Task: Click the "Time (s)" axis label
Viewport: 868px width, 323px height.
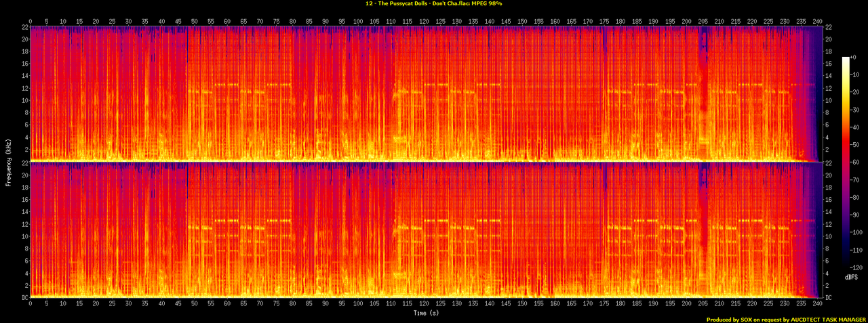Action: click(x=425, y=314)
